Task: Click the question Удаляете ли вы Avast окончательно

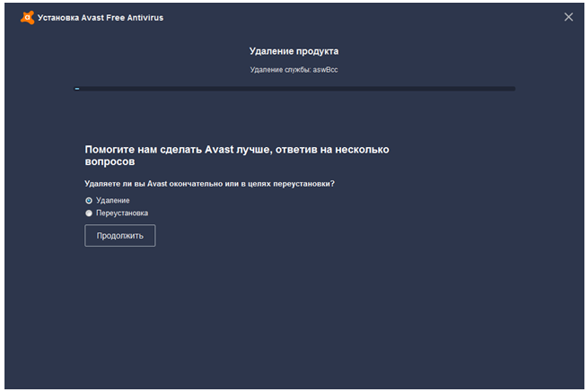Action: (x=209, y=184)
